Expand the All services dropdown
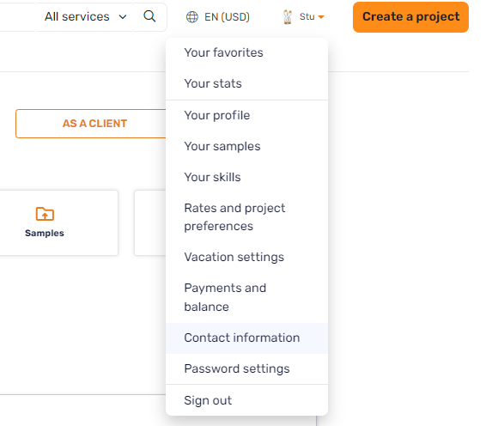Viewport: 504px width, 426px height. [x=86, y=16]
